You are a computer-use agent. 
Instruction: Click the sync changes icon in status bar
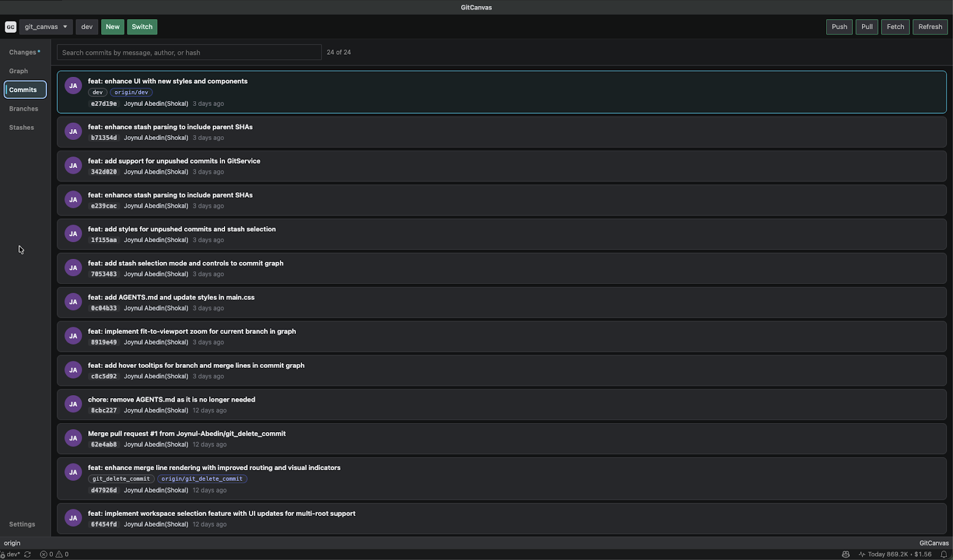coord(27,554)
